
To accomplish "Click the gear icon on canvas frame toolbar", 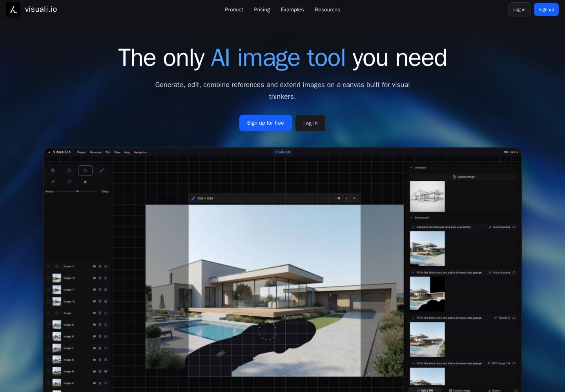I will coord(339,198).
